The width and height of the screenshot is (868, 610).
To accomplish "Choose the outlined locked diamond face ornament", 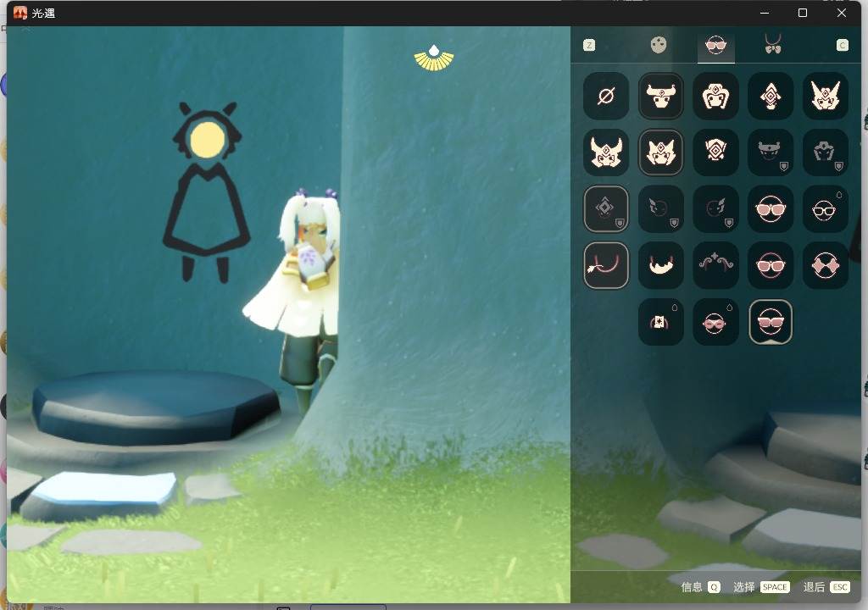I will tap(605, 208).
